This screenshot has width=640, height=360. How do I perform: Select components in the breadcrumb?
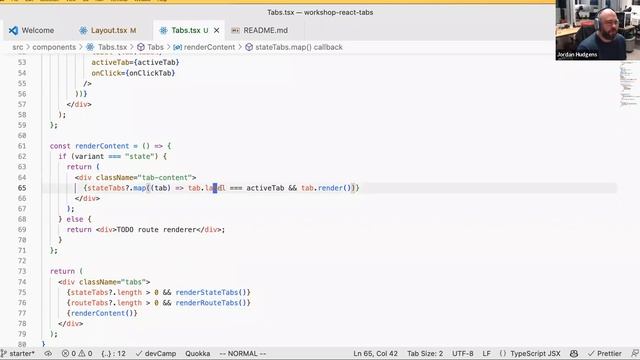coord(54,47)
